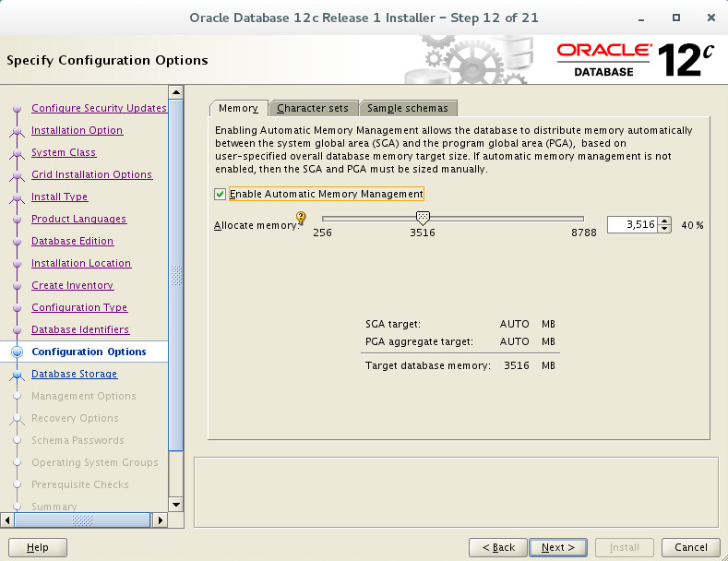Click step list scroll-down arrow
728x561 pixels.
pos(176,505)
